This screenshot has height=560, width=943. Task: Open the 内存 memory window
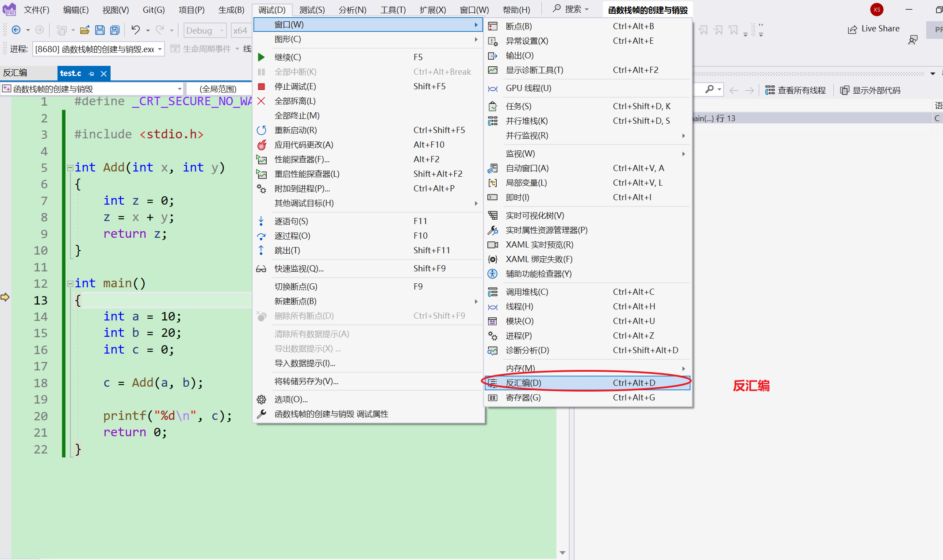coord(520,368)
